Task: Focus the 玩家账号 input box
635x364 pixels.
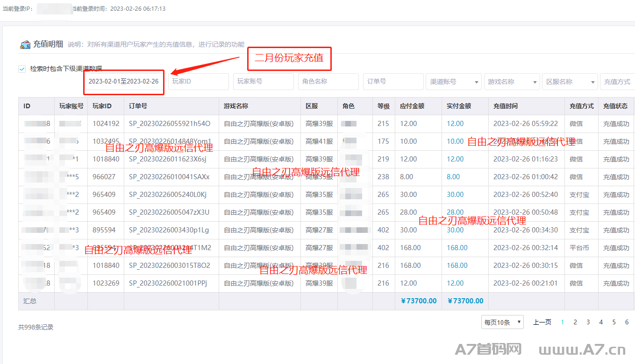Action: coord(263,81)
